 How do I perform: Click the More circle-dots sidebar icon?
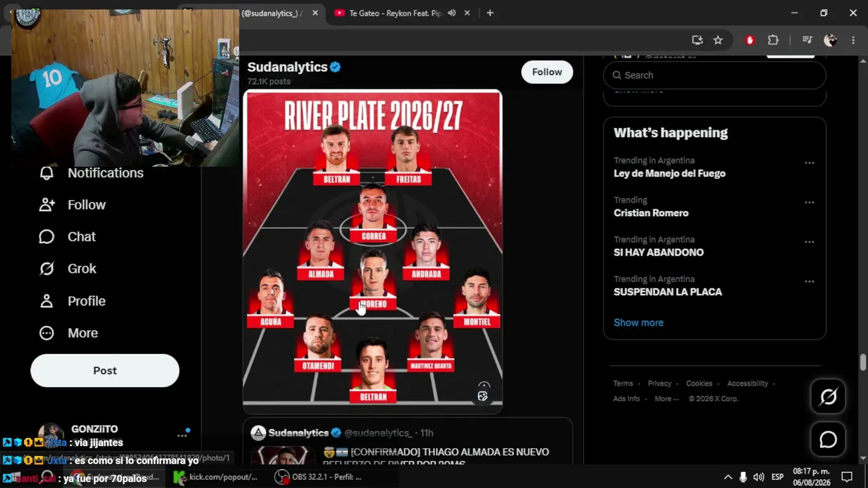point(47,333)
